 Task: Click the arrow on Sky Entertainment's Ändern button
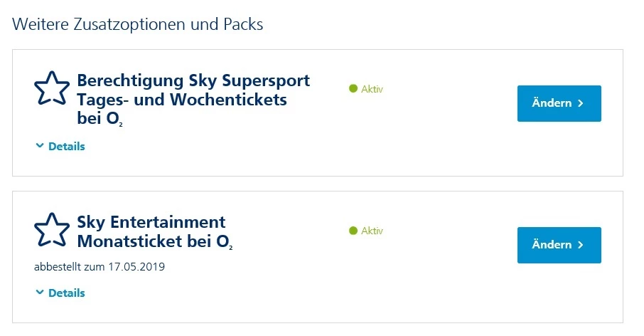(581, 245)
